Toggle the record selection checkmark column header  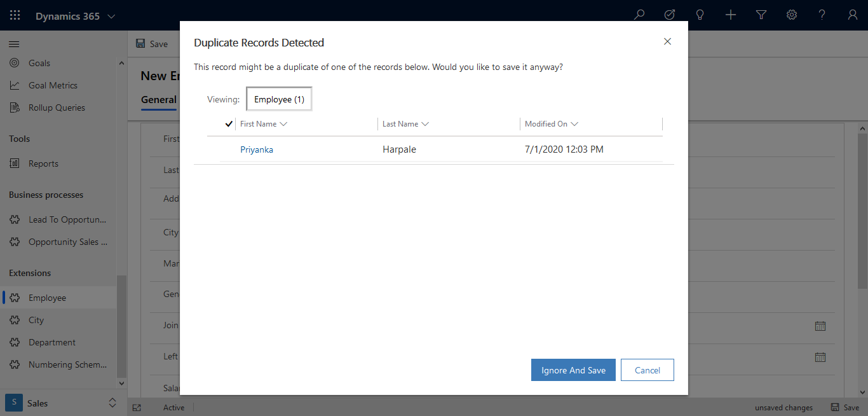click(229, 123)
